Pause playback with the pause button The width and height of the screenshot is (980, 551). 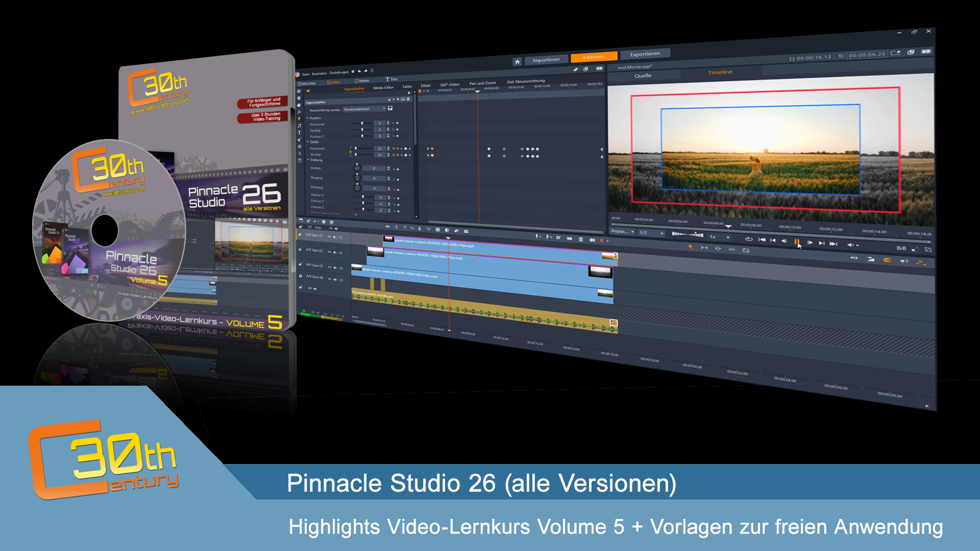click(x=797, y=241)
